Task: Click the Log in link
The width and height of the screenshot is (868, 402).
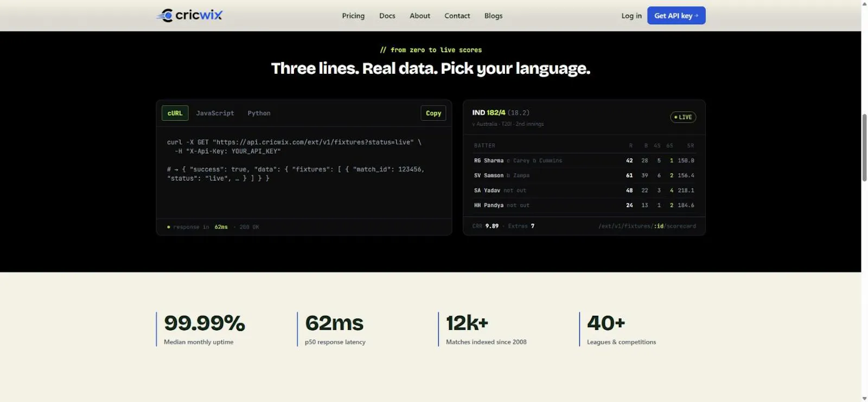Action: click(x=631, y=16)
